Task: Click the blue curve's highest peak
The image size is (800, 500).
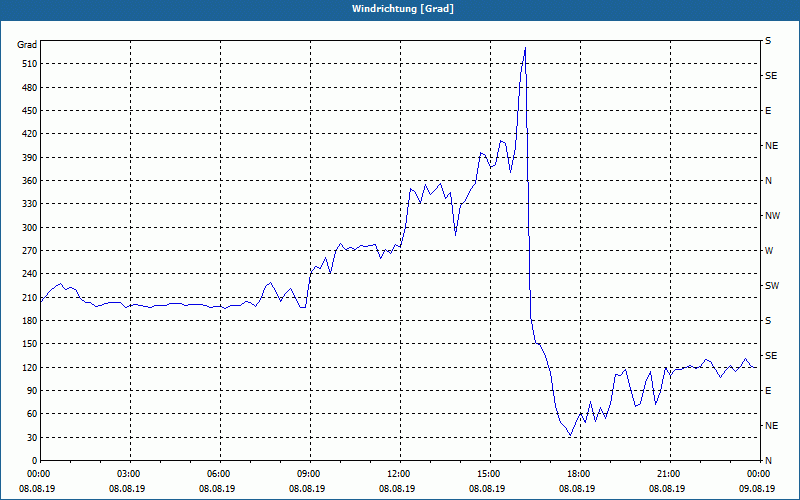Action: [x=526, y=48]
